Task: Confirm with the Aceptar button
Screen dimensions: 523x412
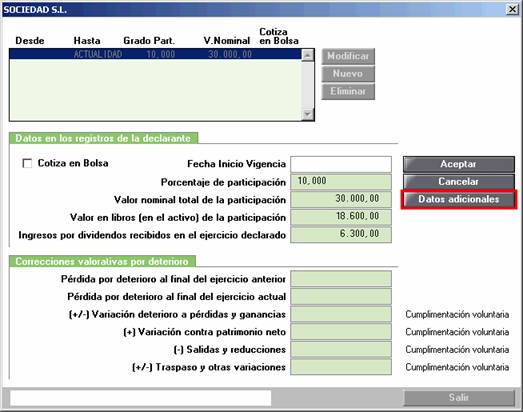Action: pos(459,164)
